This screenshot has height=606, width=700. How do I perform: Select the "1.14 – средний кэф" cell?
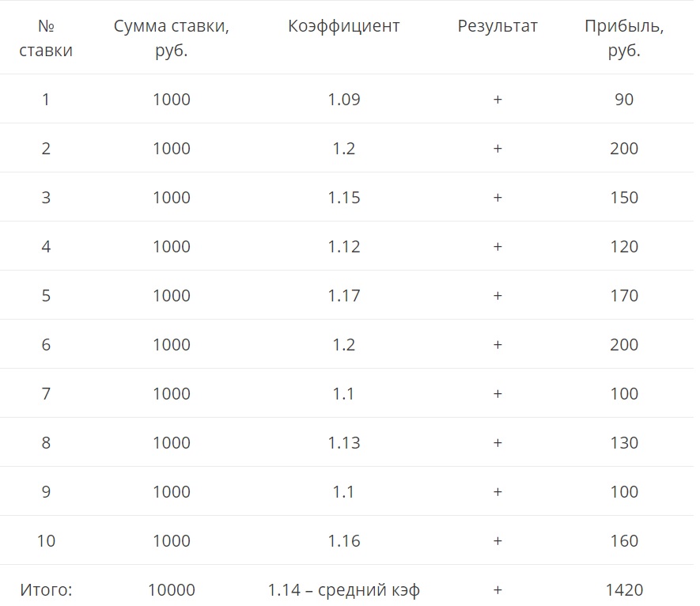point(344,590)
